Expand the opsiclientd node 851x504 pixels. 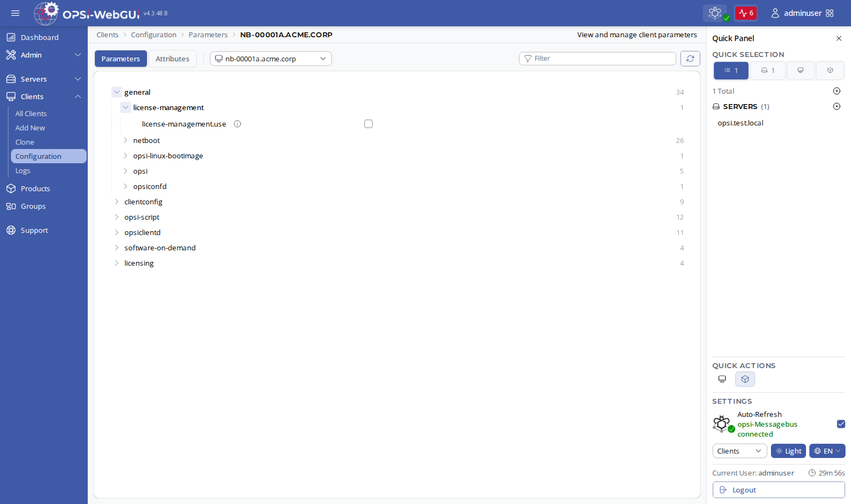click(x=117, y=232)
